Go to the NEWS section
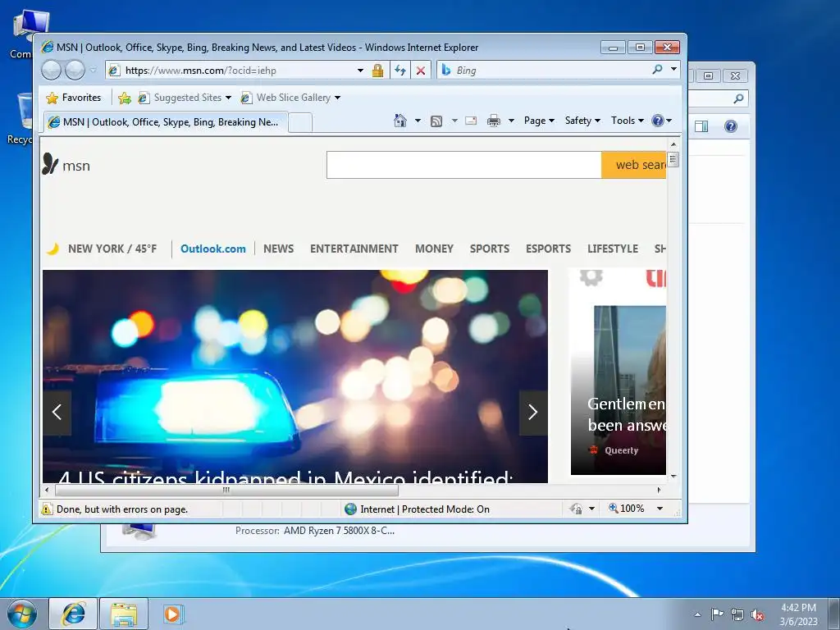This screenshot has height=630, width=840. click(x=279, y=249)
